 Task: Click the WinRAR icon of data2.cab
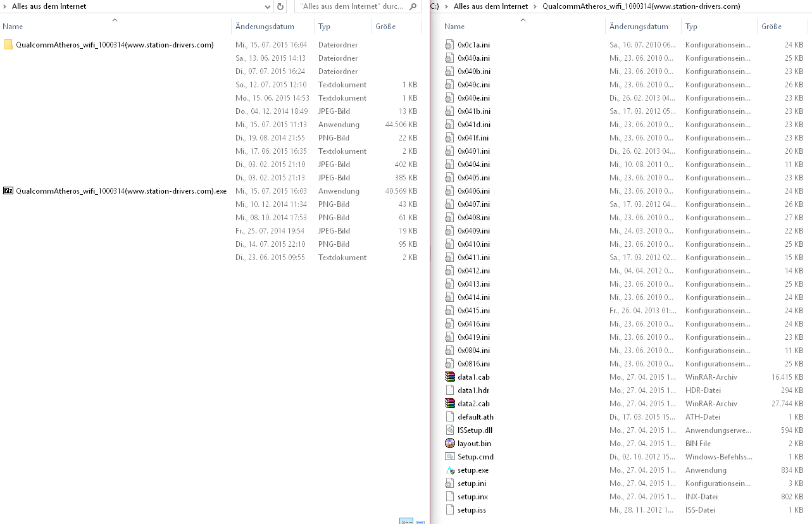click(x=450, y=404)
